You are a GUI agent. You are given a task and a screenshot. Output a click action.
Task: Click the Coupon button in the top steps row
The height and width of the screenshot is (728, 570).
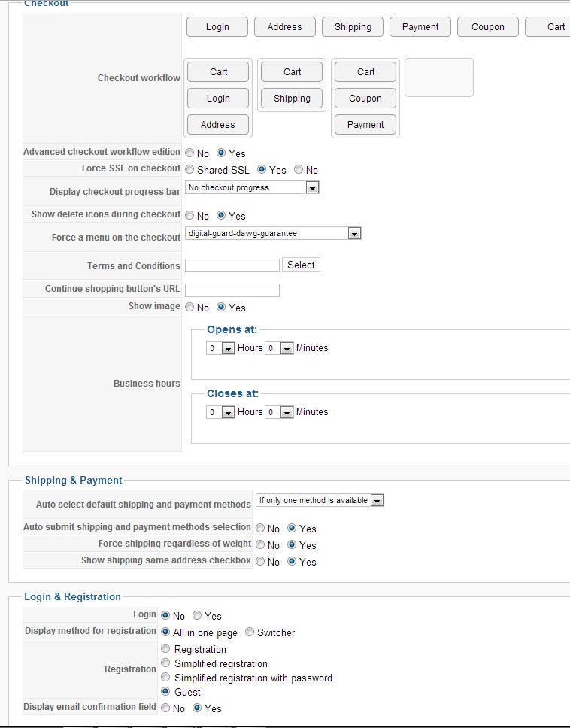[x=488, y=27]
